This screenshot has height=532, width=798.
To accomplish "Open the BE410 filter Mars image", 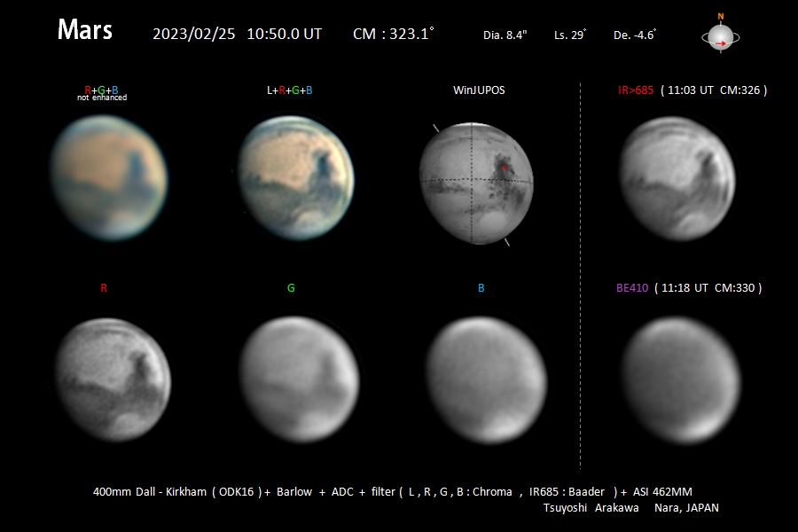I will pos(681,379).
